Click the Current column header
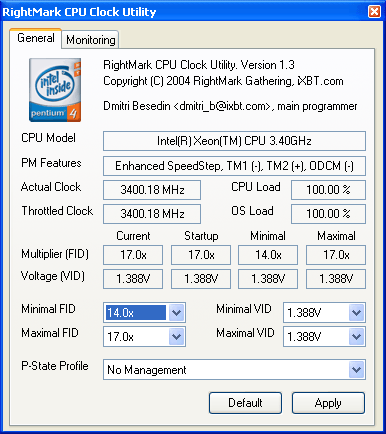This screenshot has width=386, height=434. 133,236
